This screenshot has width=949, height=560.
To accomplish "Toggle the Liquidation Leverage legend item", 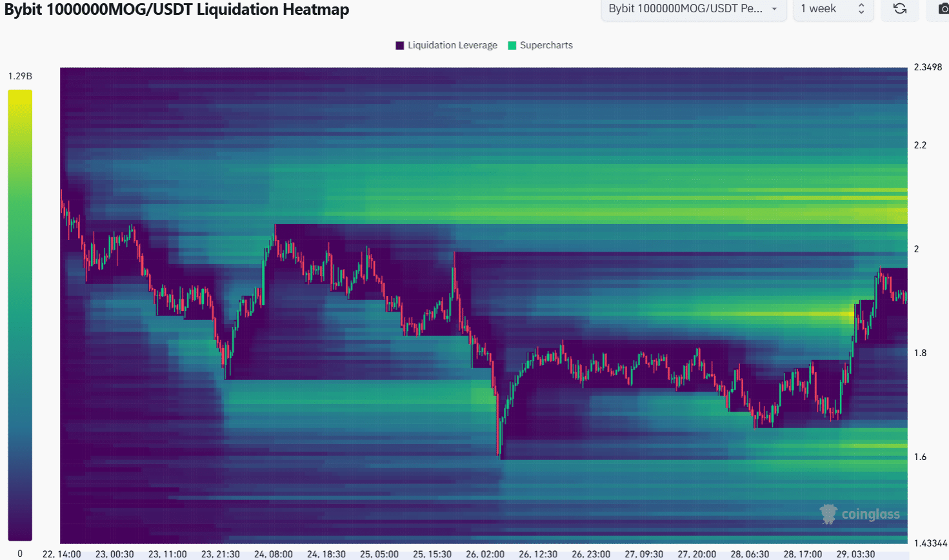I will pos(446,45).
